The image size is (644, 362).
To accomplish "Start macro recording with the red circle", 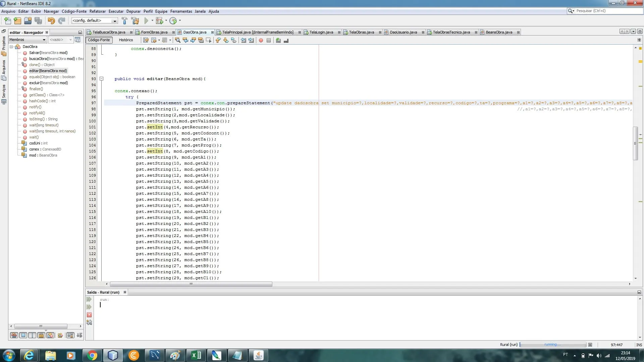I will (x=261, y=40).
